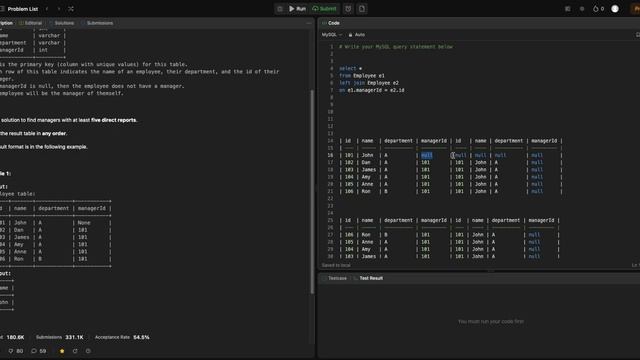This screenshot has width=640, height=360.
Task: Click 'None' managerId cell in the example table
Action: (84, 222)
